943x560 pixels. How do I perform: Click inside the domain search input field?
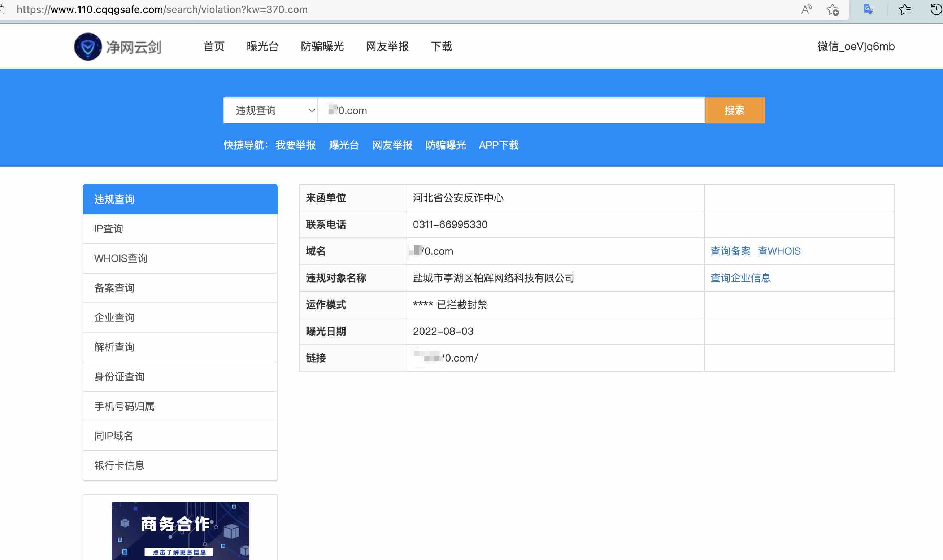pyautogui.click(x=510, y=110)
